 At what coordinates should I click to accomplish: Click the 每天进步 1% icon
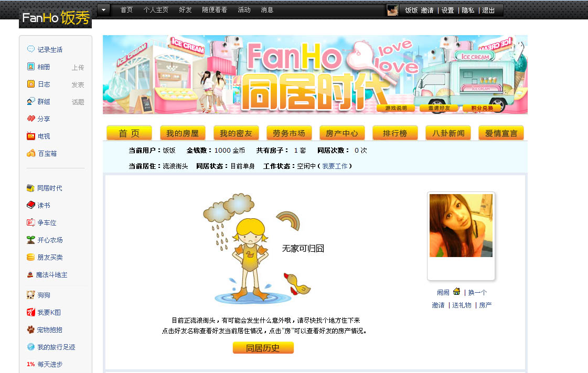point(31,364)
